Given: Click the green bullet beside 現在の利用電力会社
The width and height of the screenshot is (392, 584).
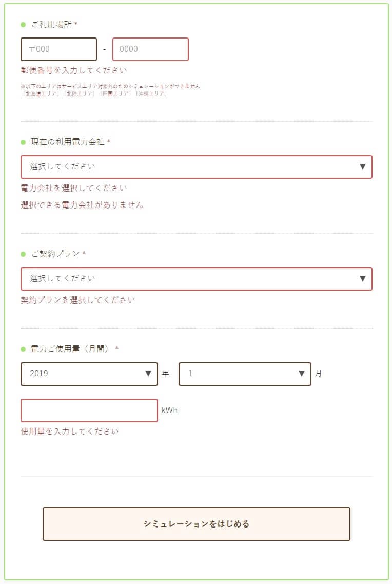Looking at the screenshot, I should pyautogui.click(x=23, y=142).
